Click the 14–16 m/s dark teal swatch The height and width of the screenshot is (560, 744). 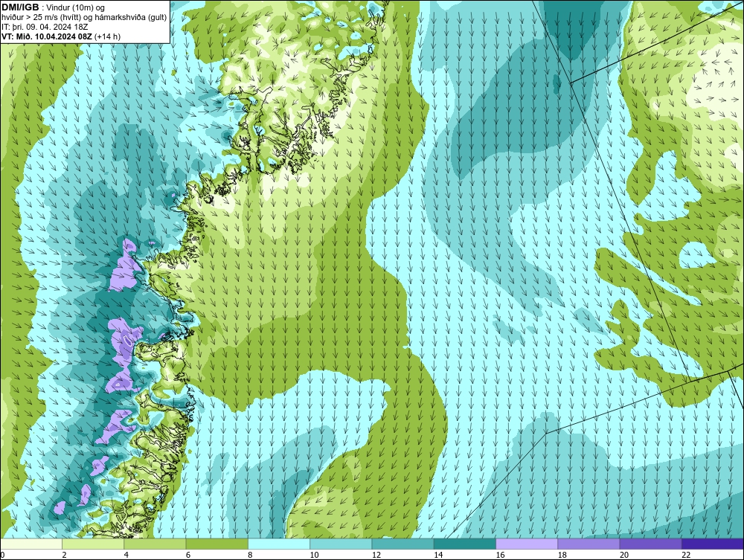[465, 544]
